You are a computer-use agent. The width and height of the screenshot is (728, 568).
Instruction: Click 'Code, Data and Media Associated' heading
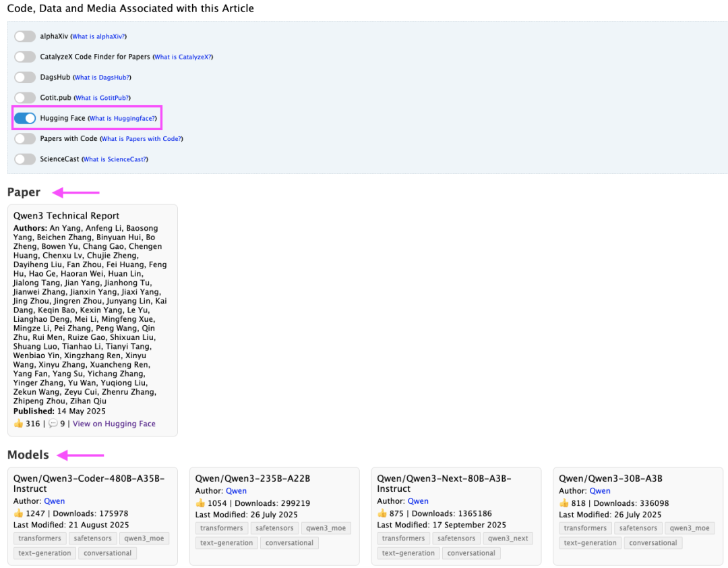point(131,8)
